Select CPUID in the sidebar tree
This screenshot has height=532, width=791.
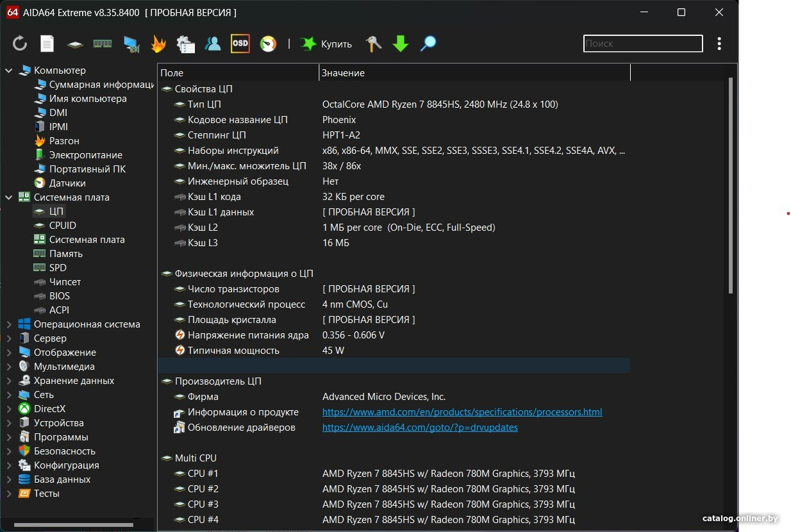click(63, 226)
